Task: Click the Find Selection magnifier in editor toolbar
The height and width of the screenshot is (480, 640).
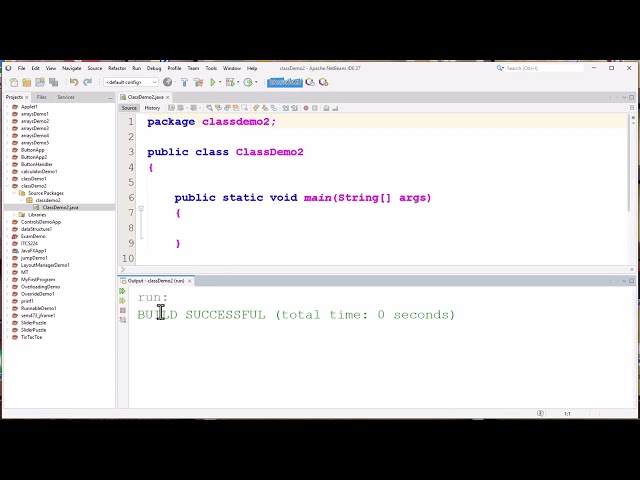Action: tap(209, 108)
